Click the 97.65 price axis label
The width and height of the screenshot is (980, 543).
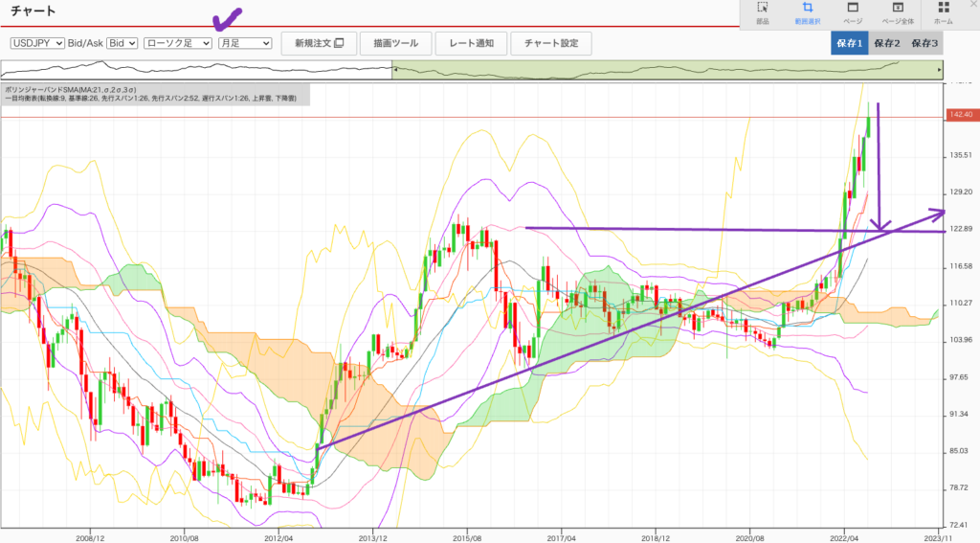click(x=961, y=377)
